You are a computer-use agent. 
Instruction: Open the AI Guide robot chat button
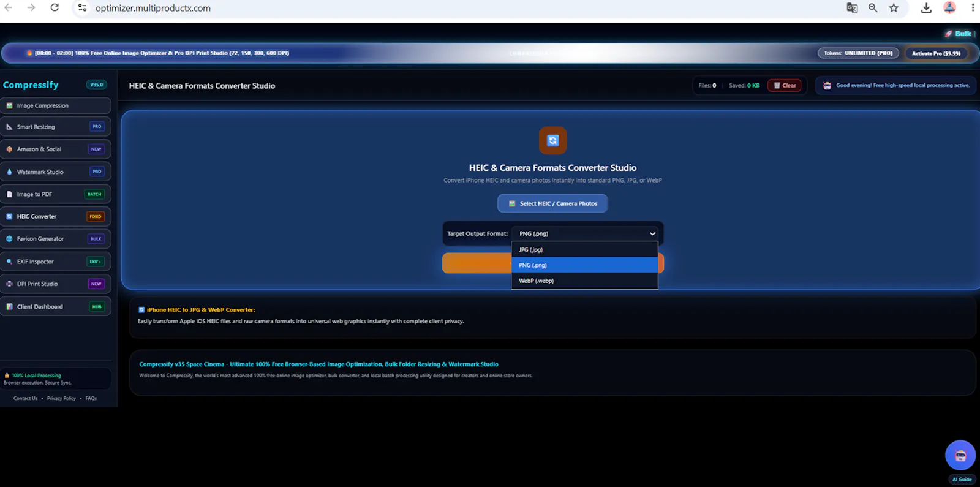click(x=960, y=455)
